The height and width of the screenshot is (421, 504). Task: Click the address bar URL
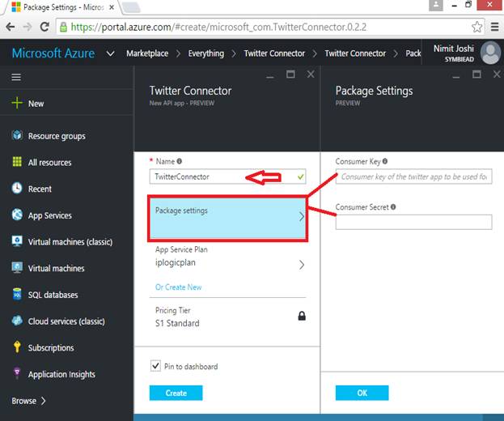click(218, 27)
